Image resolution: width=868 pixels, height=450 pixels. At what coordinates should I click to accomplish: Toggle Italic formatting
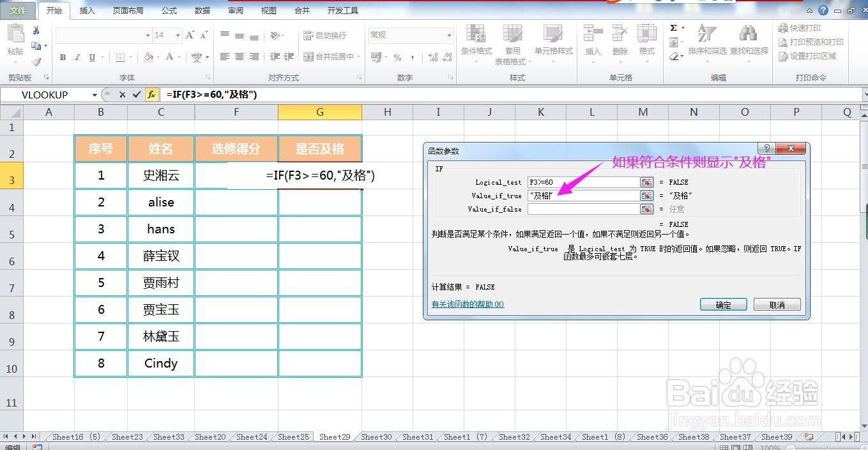tap(77, 58)
